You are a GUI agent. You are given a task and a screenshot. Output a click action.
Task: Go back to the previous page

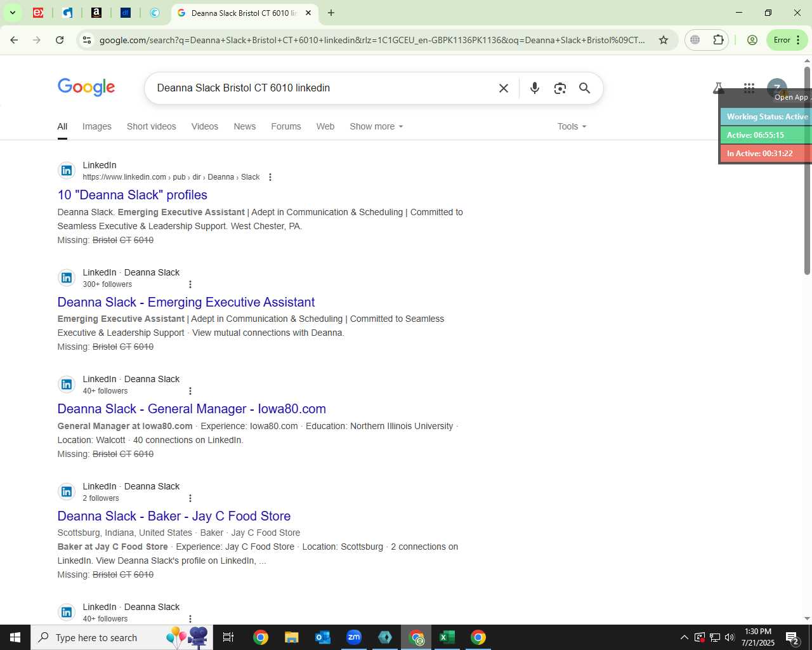14,40
